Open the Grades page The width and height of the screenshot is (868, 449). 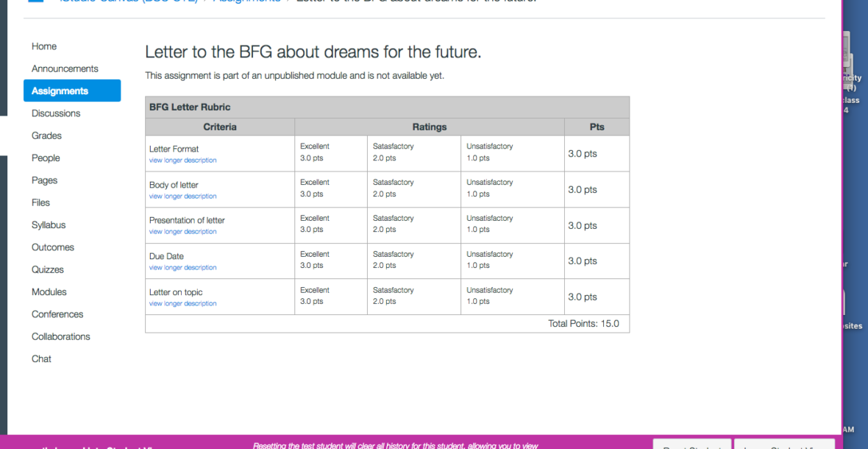click(x=46, y=135)
